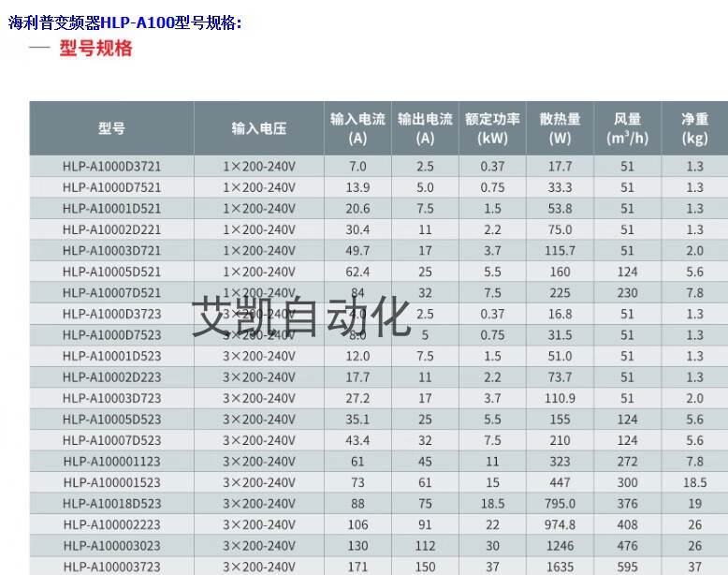Screen dimensions: 728x575
Task: Click input current value 35.1
Action: coord(357,420)
